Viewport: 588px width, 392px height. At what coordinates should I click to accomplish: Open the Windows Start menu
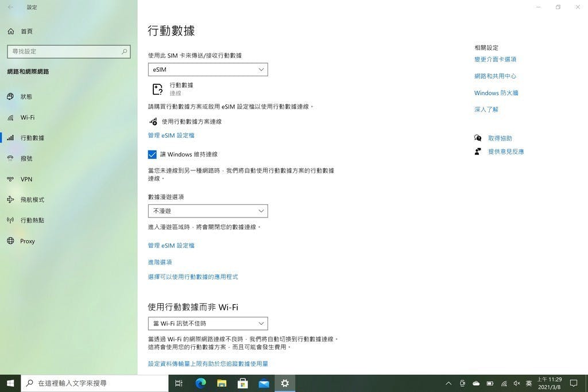(x=10, y=383)
